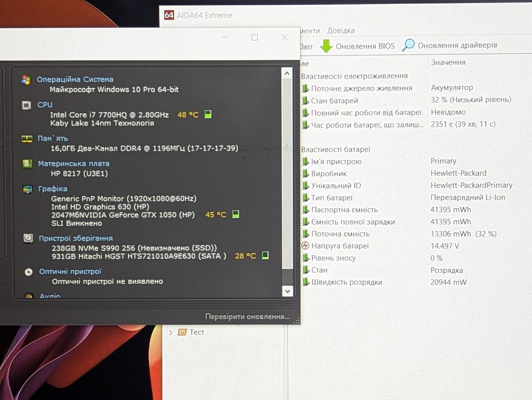Screen dimensions: 532x400
Task: Select the battery icon beside Стан батарей
Action: click(305, 100)
